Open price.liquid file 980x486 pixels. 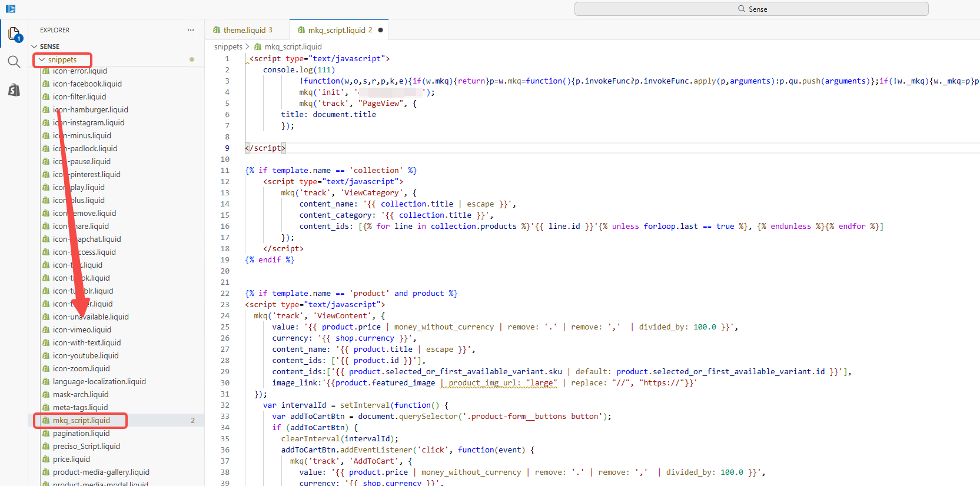tap(71, 460)
